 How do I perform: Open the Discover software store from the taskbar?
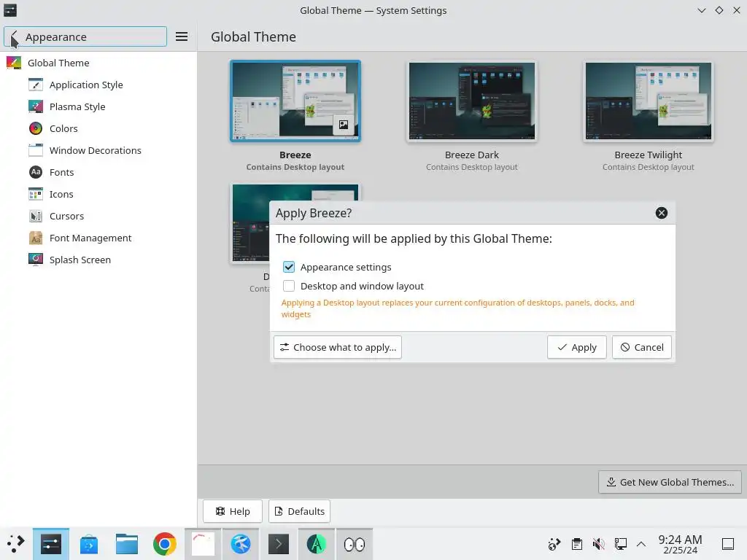coord(88,544)
